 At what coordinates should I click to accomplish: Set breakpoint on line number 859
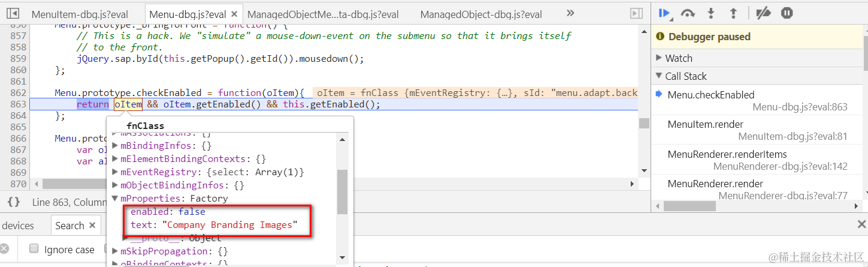click(x=18, y=59)
